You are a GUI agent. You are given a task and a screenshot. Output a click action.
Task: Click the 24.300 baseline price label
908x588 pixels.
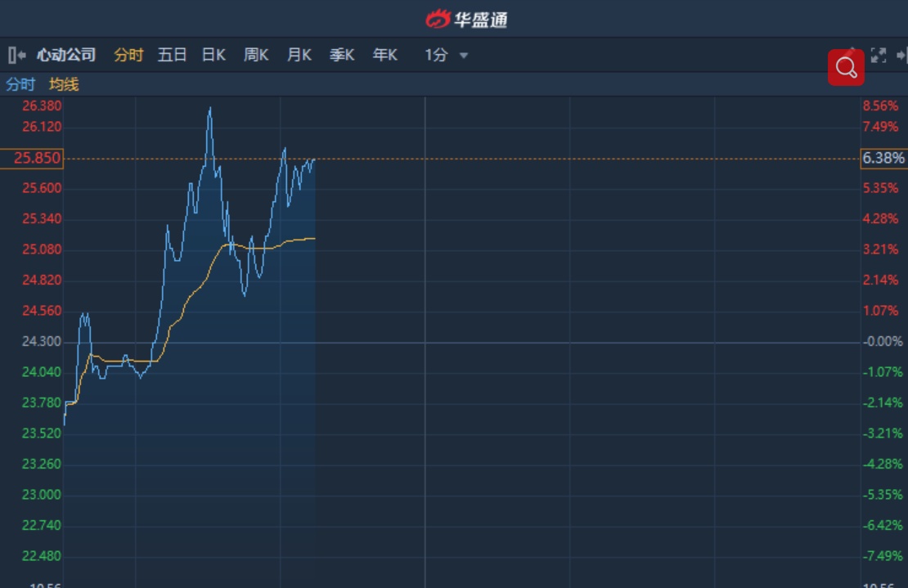click(x=42, y=342)
